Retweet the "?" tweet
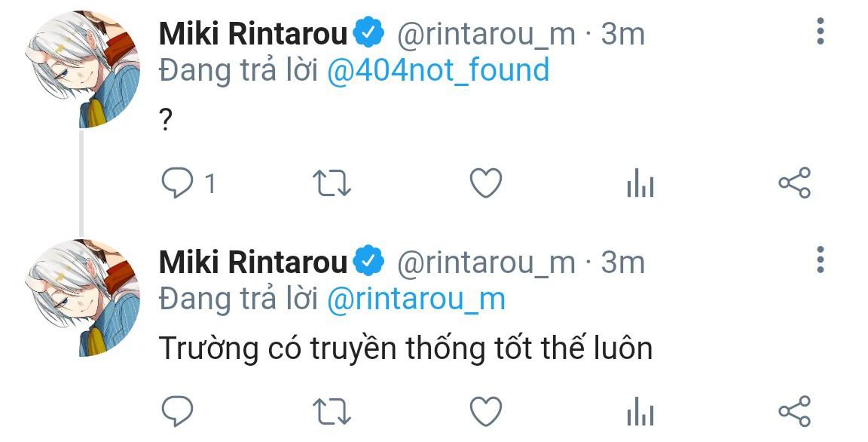The width and height of the screenshot is (868, 442). point(332,183)
